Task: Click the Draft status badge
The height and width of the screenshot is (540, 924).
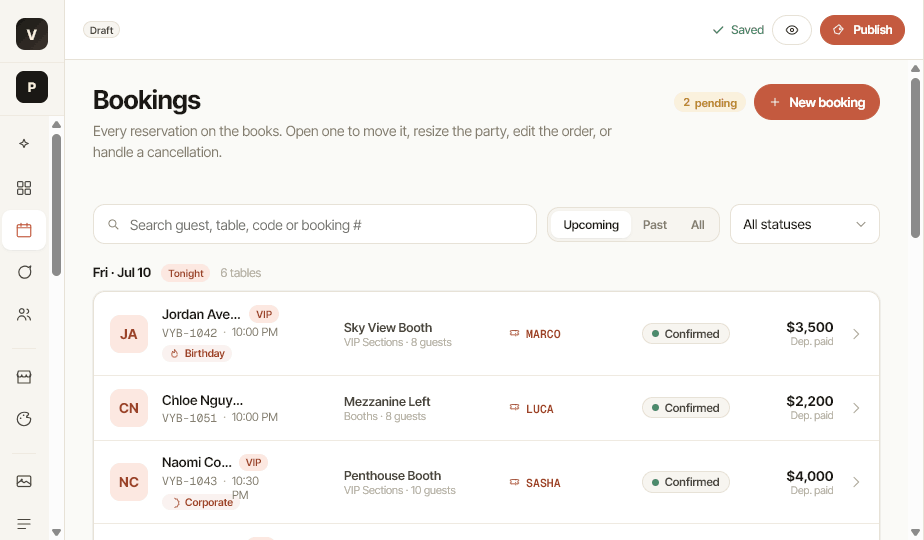Action: pyautogui.click(x=101, y=30)
